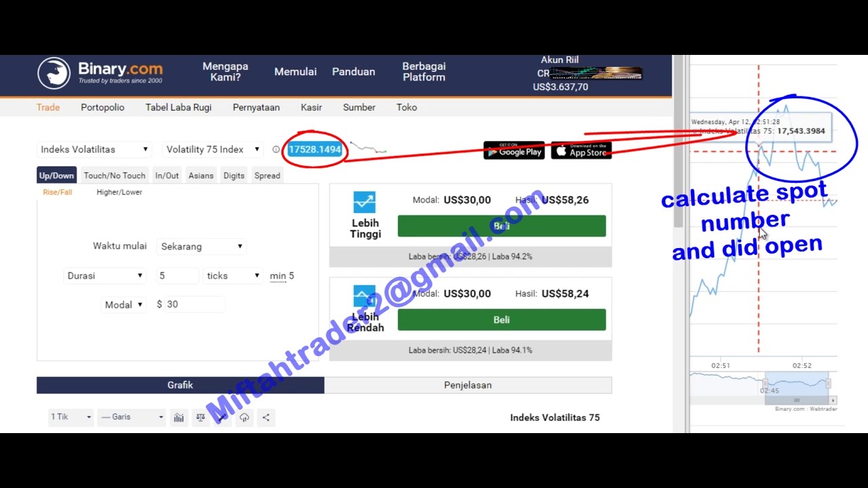The width and height of the screenshot is (868, 488).
Task: Open the chart drawing pencil tool
Action: pos(222,418)
